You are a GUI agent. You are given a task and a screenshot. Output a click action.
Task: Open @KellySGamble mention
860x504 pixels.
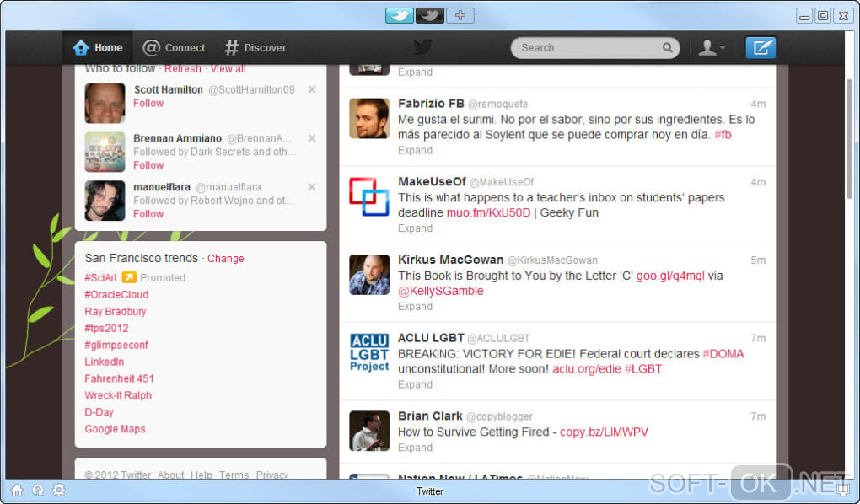pyautogui.click(x=440, y=292)
